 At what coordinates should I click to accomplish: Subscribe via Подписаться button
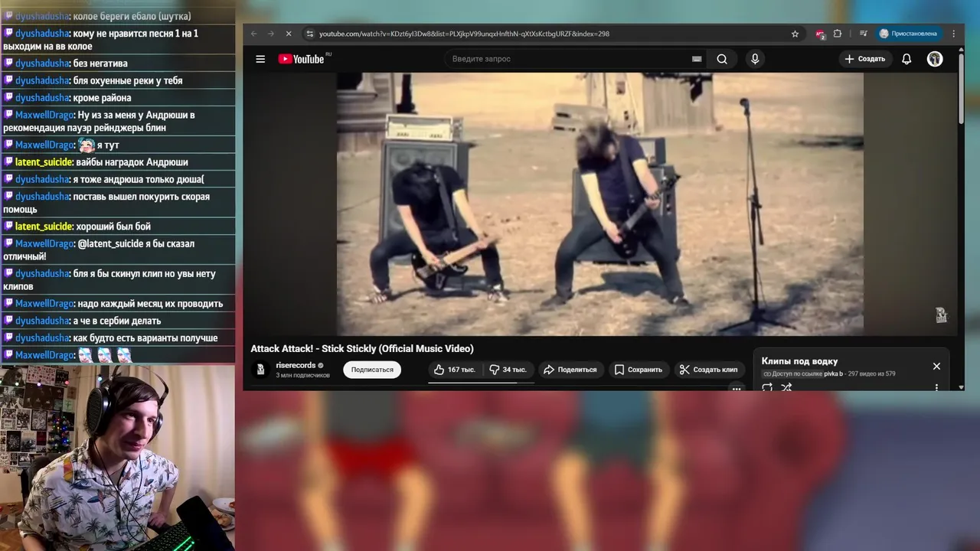[372, 370]
